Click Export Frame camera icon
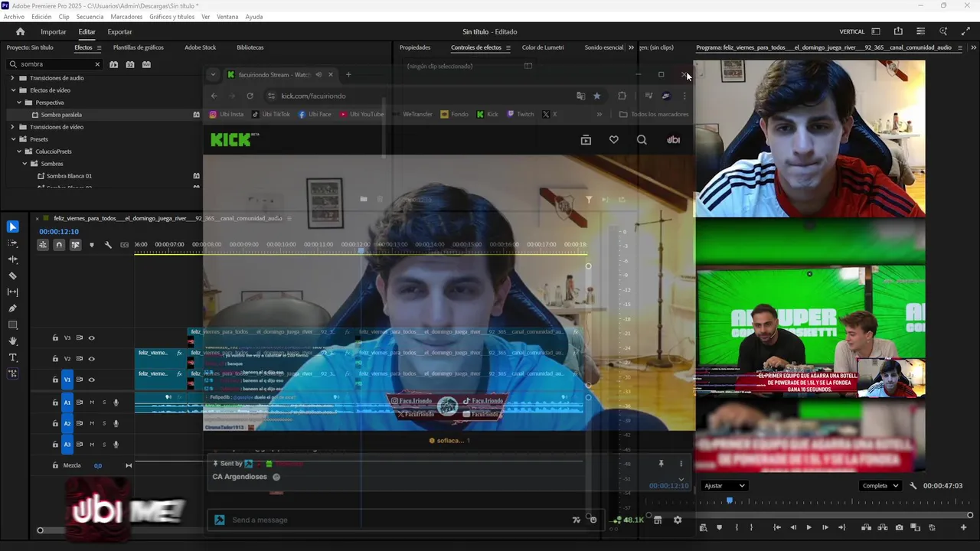This screenshot has width=980, height=551. pos(899,527)
